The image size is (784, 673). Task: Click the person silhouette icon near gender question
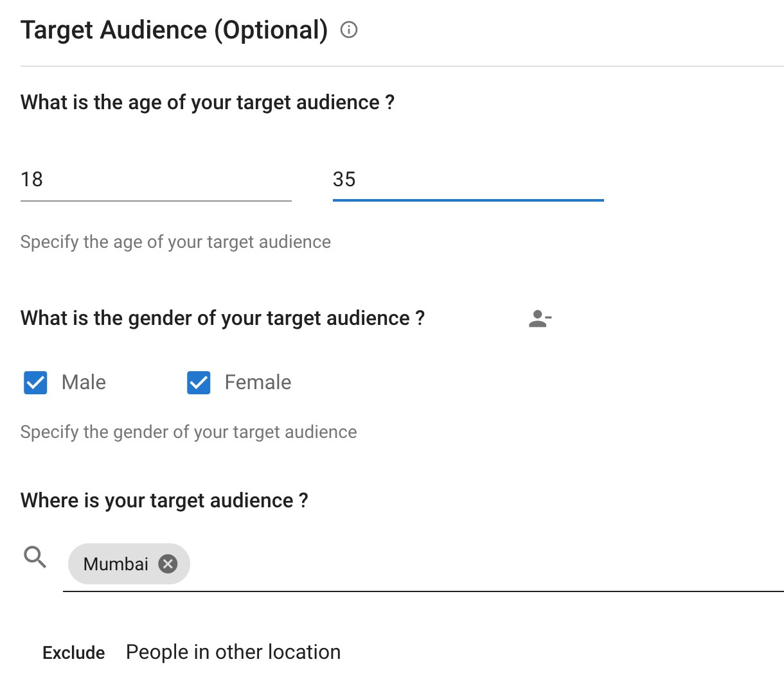(x=539, y=318)
